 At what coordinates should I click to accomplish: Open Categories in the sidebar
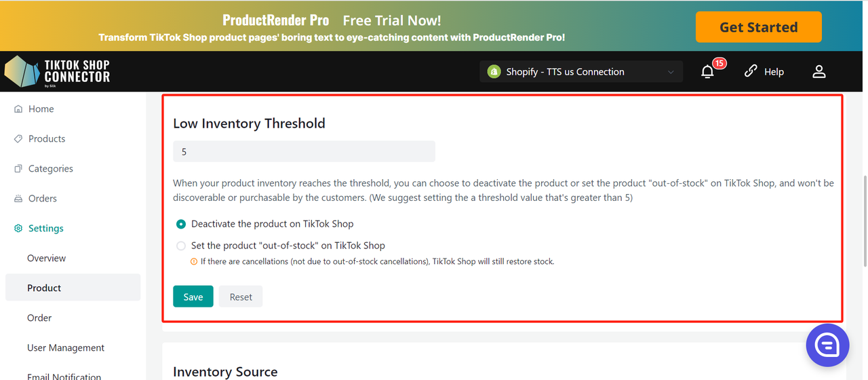point(50,168)
